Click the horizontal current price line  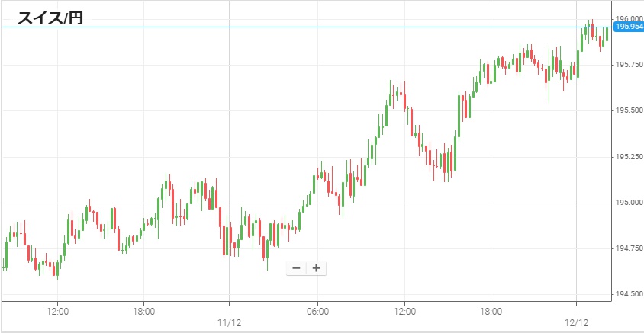(x=305, y=27)
